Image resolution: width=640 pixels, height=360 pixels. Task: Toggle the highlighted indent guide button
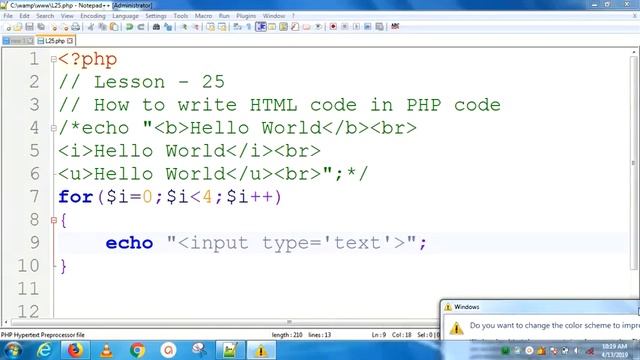coord(260,27)
